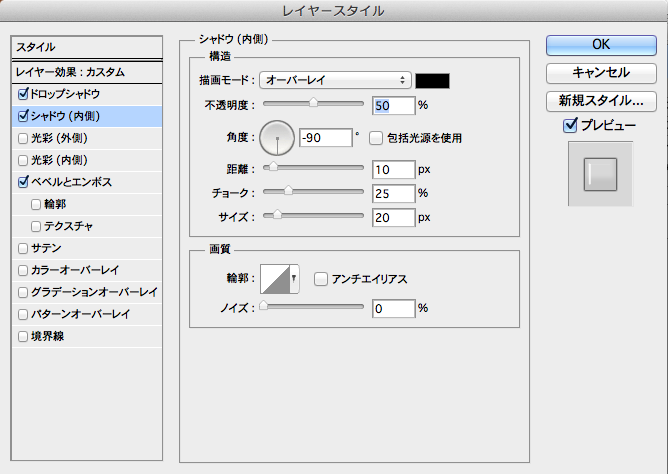The width and height of the screenshot is (668, 474).
Task: Select the ベベルとエンボス effect label
Action: (72, 182)
